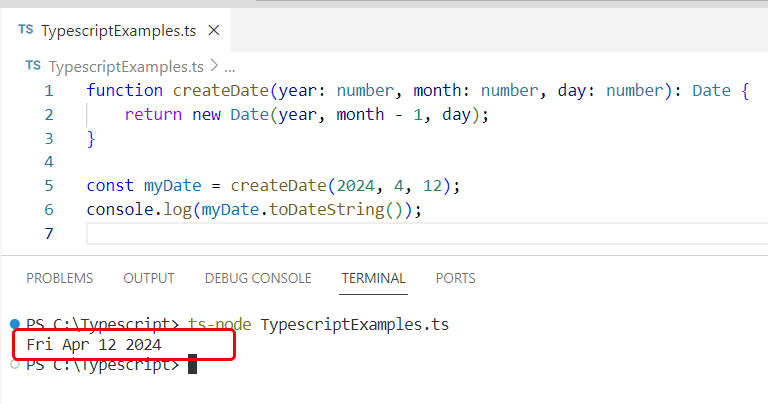
Task: Click line number 7 in gutter
Action: [x=48, y=234]
